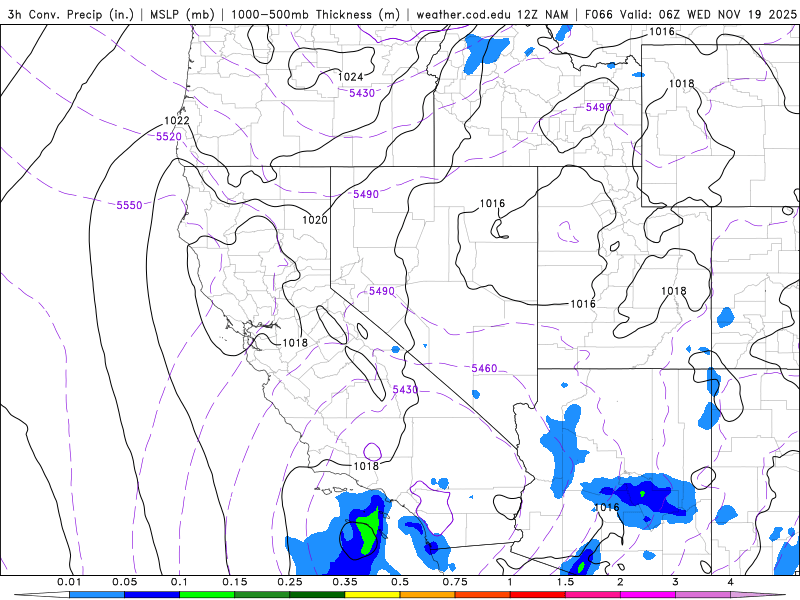Viewport: 800px width, 600px height.
Task: Select the 0.35 legend value
Action: (345, 582)
